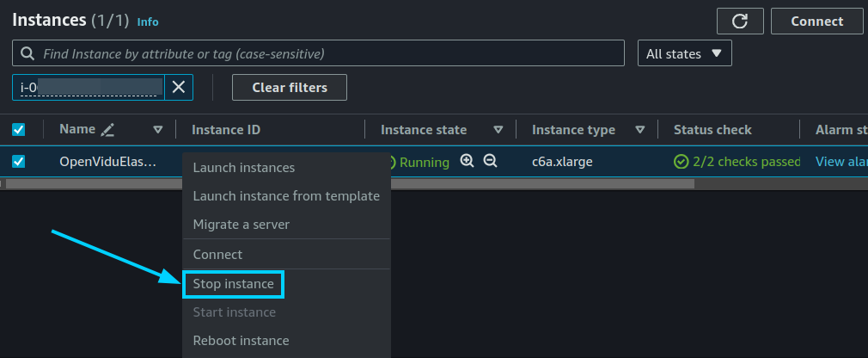Click the edit pencil icon beside Name column
868x358 pixels.
point(107,130)
